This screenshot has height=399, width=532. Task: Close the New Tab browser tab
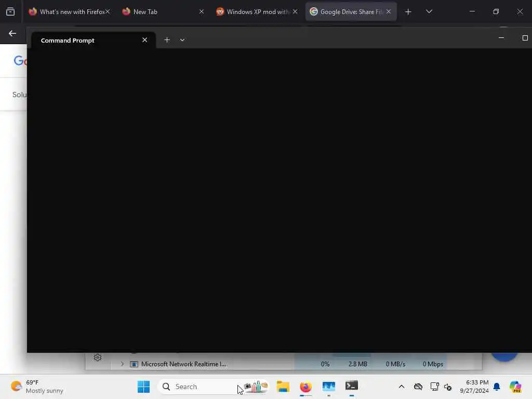[x=202, y=12]
